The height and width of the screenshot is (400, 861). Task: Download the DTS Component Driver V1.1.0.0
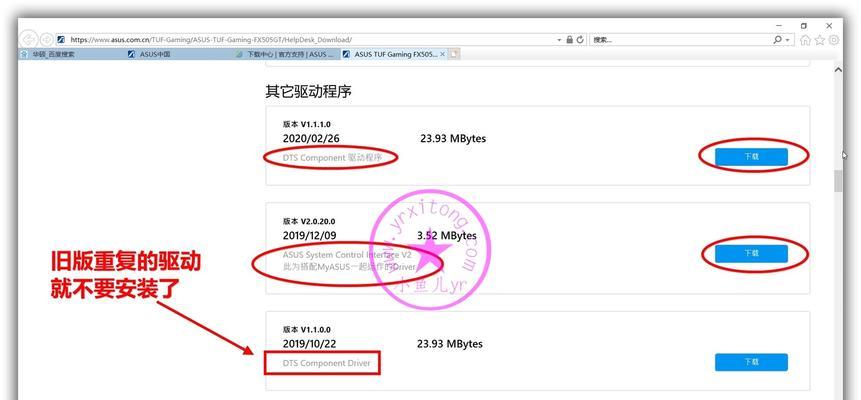click(x=751, y=362)
